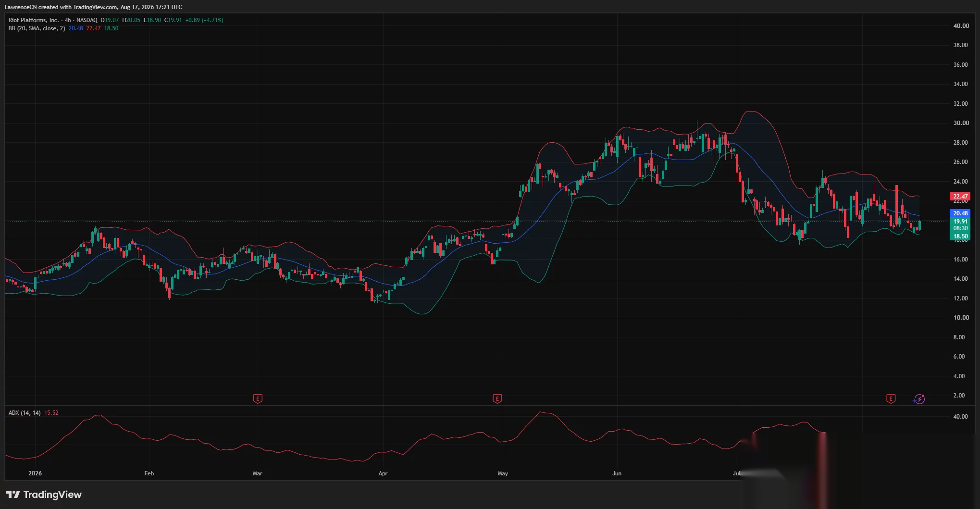Click the low value L18.90
This screenshot has width=980, height=509.
click(x=152, y=20)
